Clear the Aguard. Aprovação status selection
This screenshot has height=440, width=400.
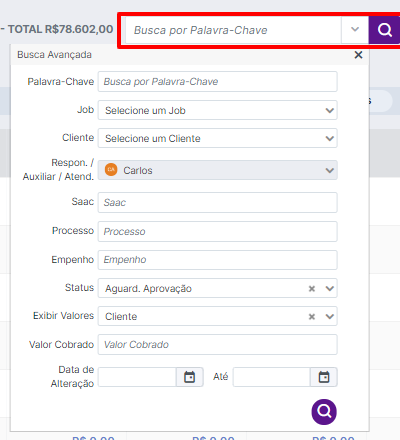pyautogui.click(x=312, y=288)
